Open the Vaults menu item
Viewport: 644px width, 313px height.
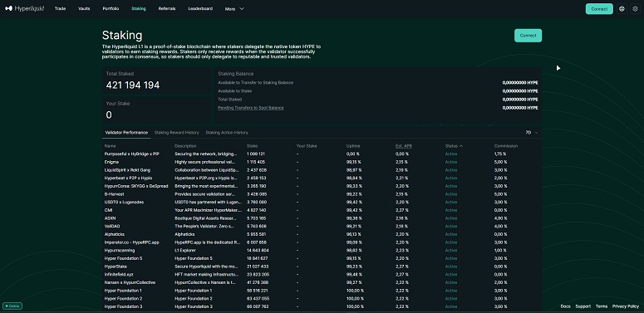84,8
